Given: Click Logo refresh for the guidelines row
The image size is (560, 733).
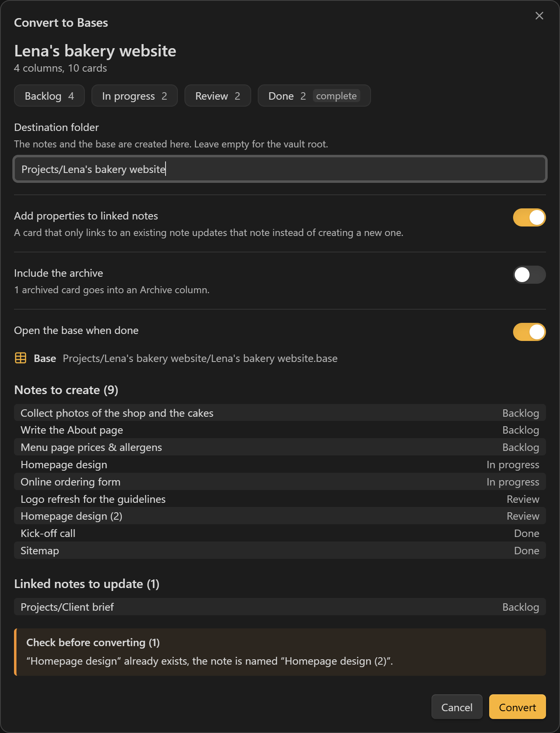Looking at the screenshot, I should pyautogui.click(x=280, y=499).
